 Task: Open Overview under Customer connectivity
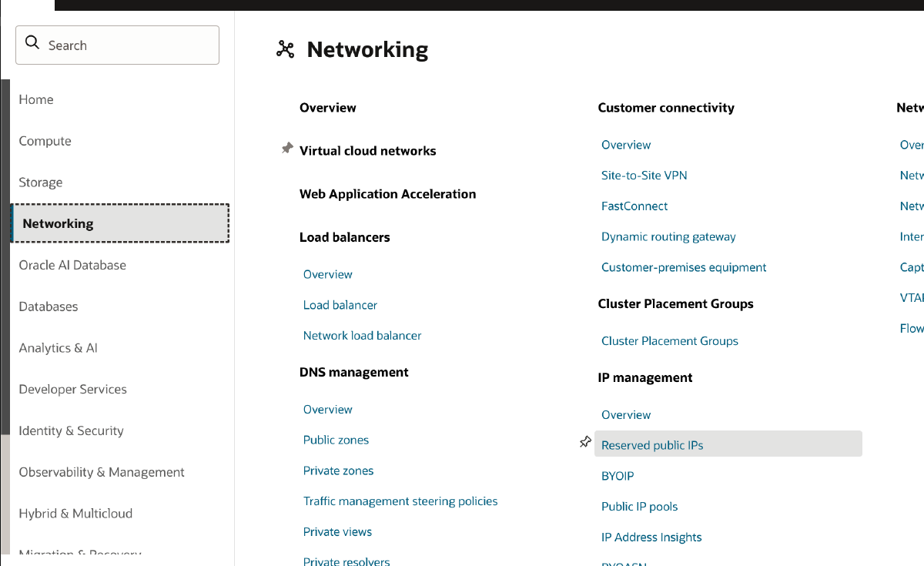pos(626,145)
